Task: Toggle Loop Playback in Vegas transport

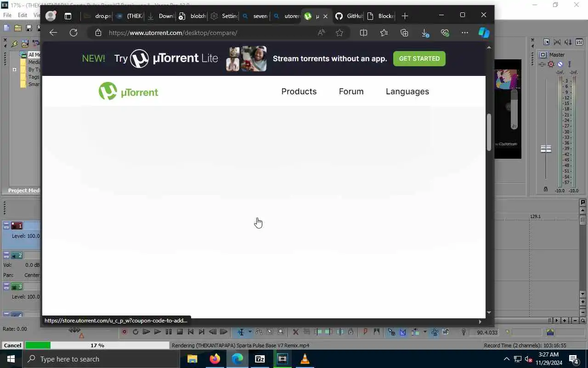Action: click(x=136, y=332)
